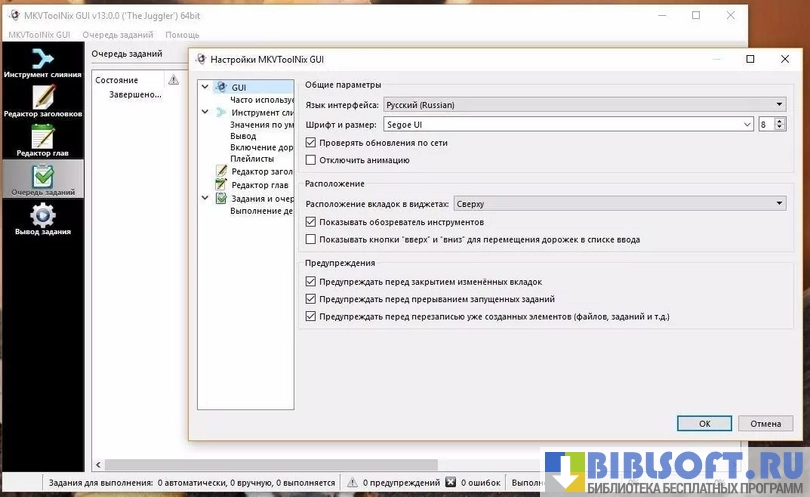Select the GUI item in settings tree
Screen dimensions: 810x497
pos(238,87)
